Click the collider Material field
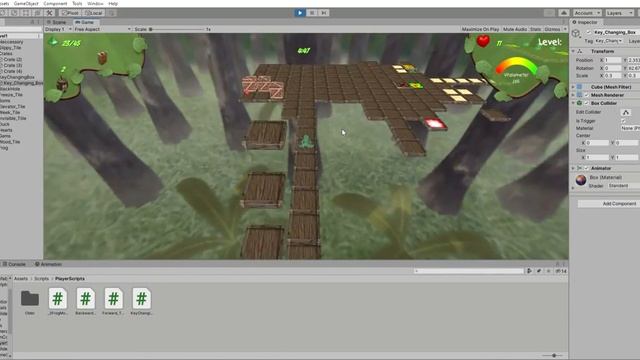Viewport: 640px width, 360px height. 630,128
